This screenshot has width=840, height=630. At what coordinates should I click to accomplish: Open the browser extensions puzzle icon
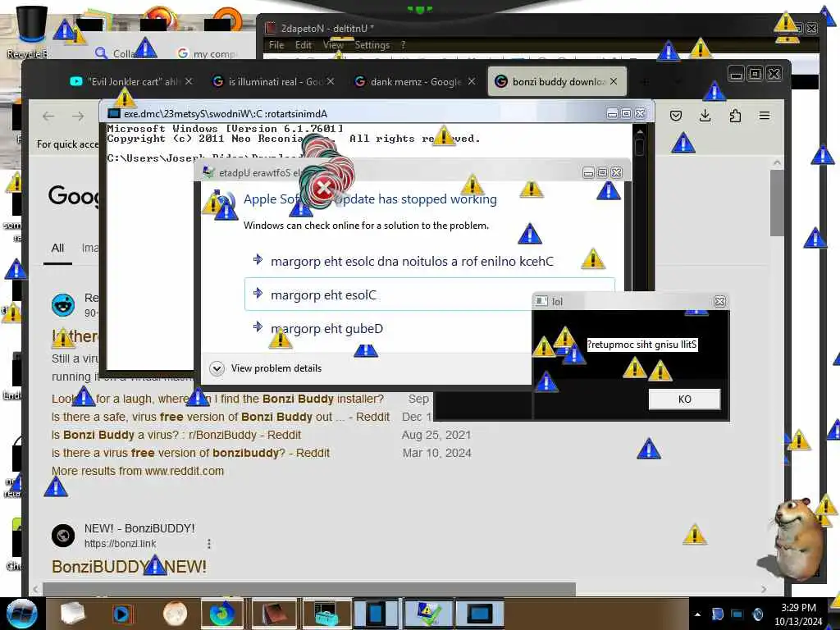click(736, 116)
